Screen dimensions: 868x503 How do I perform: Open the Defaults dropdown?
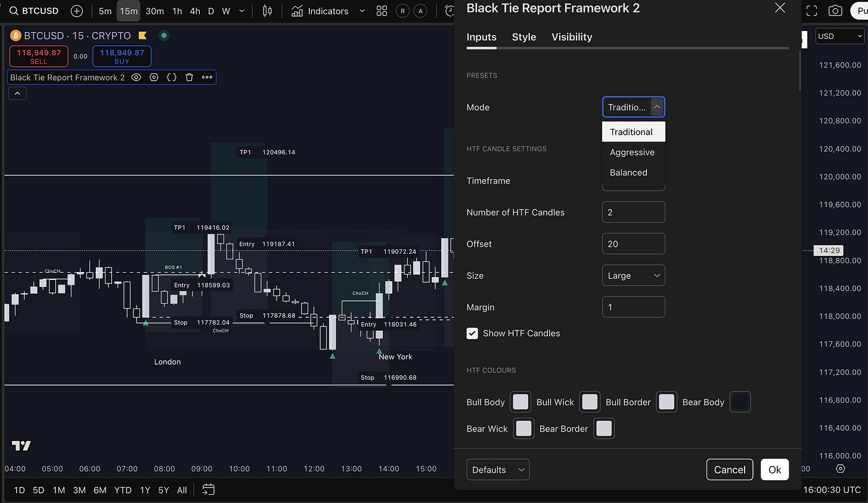[x=498, y=470]
